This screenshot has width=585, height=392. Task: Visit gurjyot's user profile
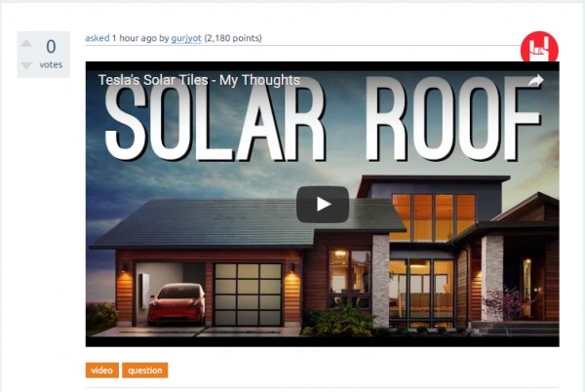coord(186,38)
